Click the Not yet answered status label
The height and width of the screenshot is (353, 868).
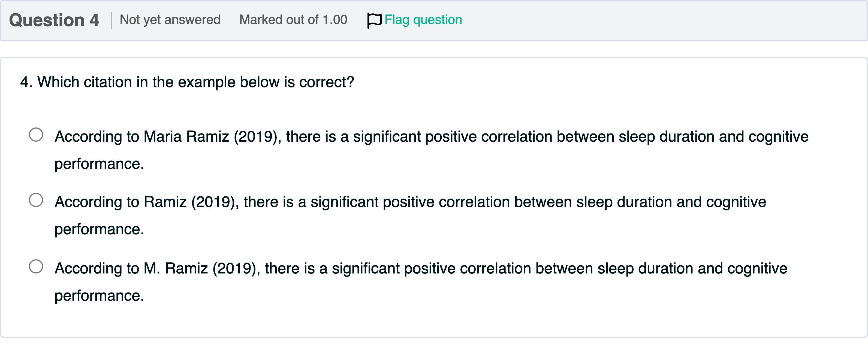click(x=170, y=20)
